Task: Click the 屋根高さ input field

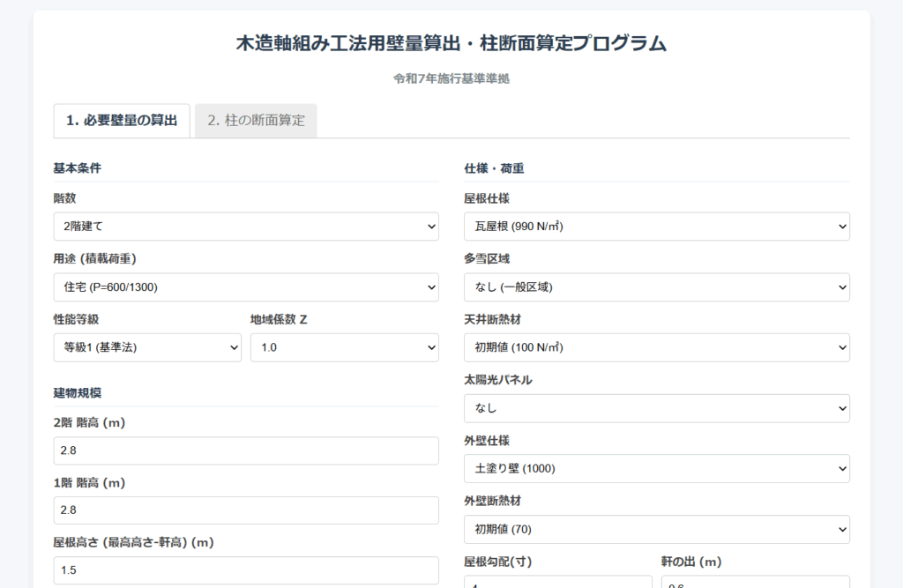Action: point(246,570)
